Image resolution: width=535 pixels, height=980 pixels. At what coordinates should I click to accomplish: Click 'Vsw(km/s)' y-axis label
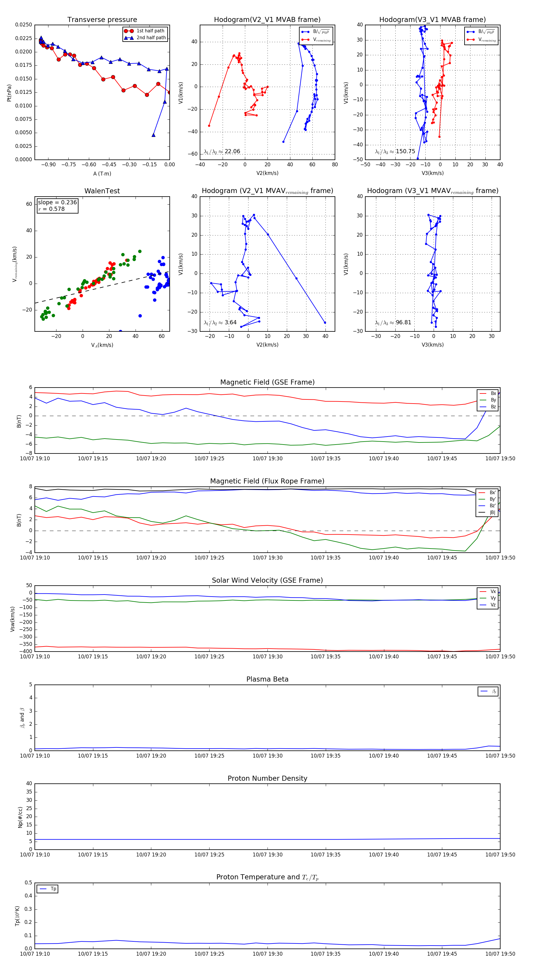pos(12,619)
